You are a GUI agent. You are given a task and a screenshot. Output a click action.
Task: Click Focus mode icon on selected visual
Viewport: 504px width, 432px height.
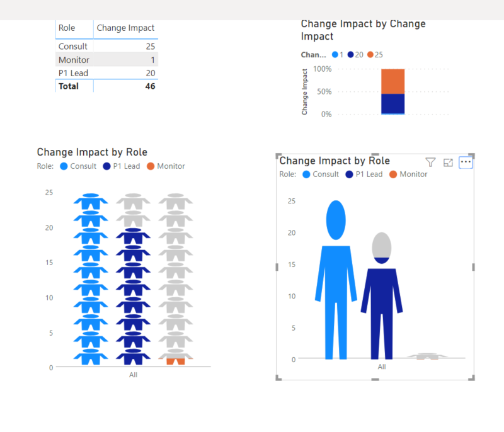click(x=448, y=162)
